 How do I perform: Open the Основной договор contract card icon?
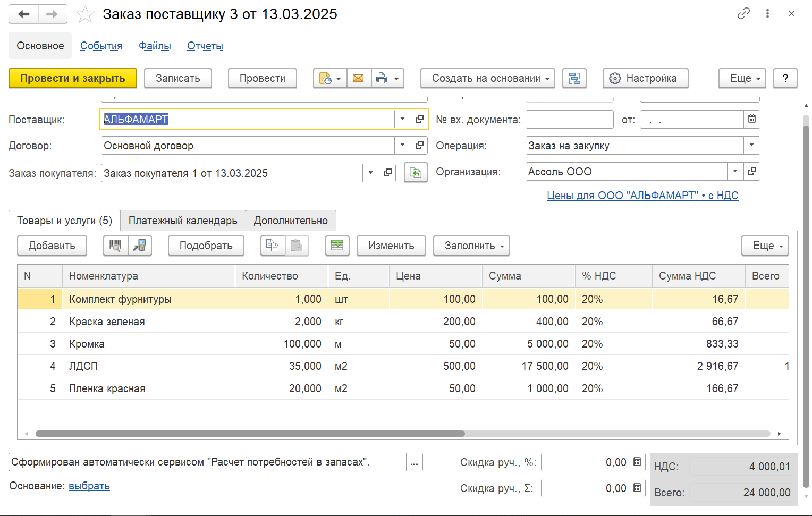[x=419, y=145]
